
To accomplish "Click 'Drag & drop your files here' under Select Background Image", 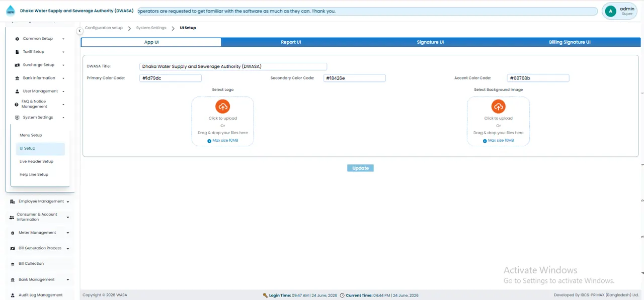I will [499, 133].
